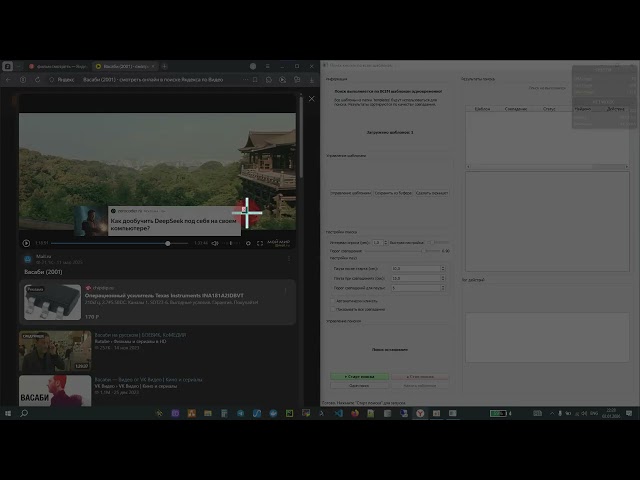The image size is (640, 480).
Task: Toggle the fast settings switch
Action: 440,242
